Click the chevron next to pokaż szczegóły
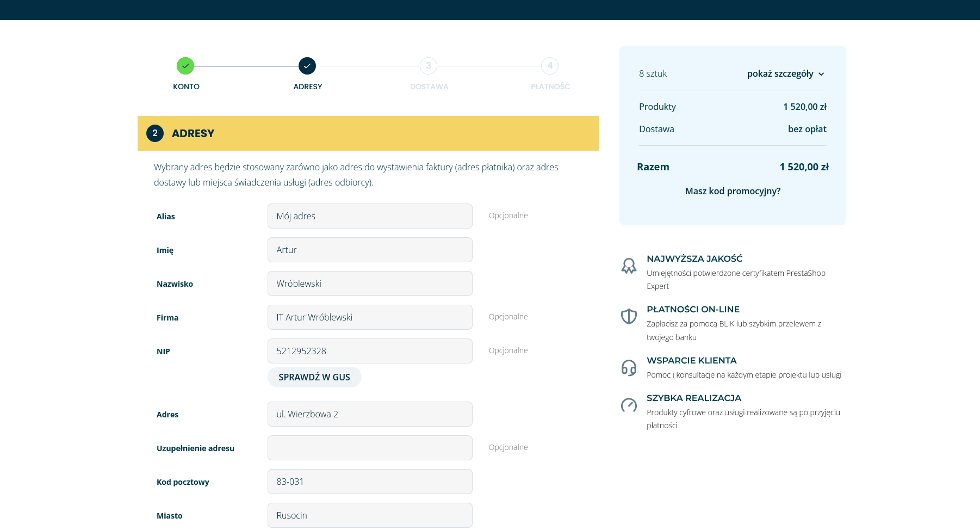Screen dimensions: 980x530 click(x=821, y=74)
